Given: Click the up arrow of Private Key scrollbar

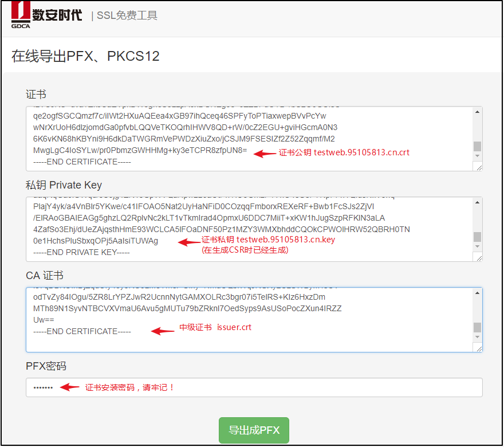Looking at the screenshot, I should tap(477, 202).
